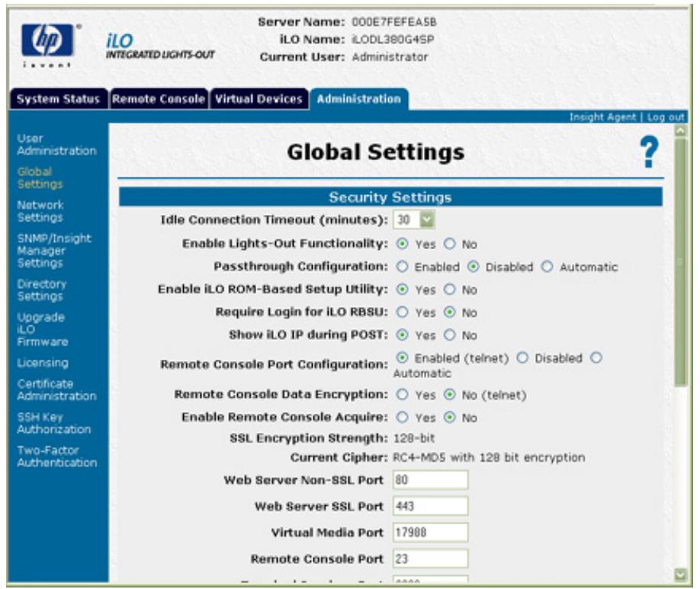Click the current user Administrator text
The width and height of the screenshot is (700, 589).
coord(390,57)
